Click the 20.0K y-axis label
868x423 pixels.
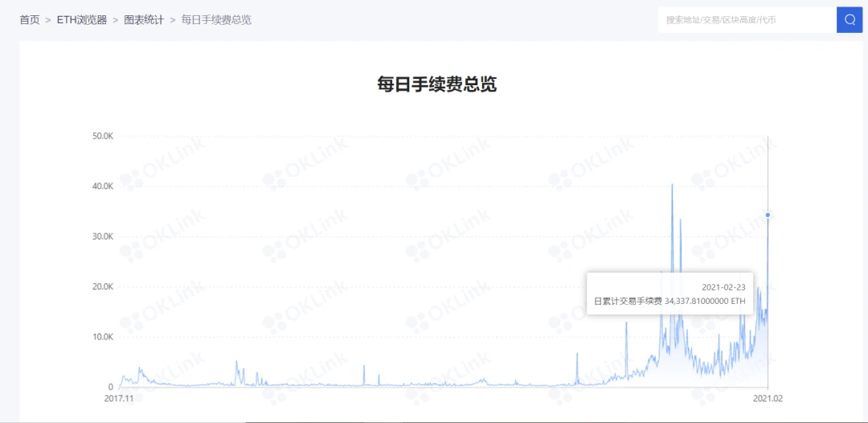coord(103,287)
